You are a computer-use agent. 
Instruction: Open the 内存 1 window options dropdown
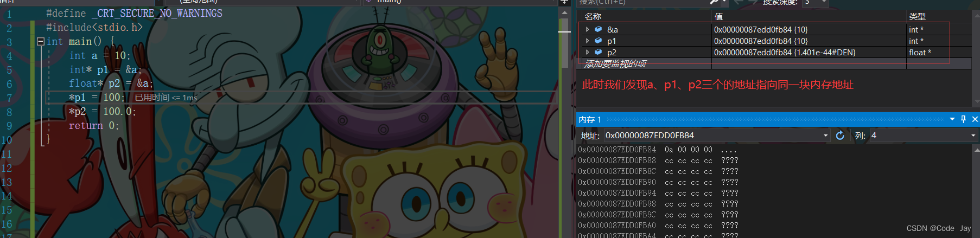[x=952, y=119]
